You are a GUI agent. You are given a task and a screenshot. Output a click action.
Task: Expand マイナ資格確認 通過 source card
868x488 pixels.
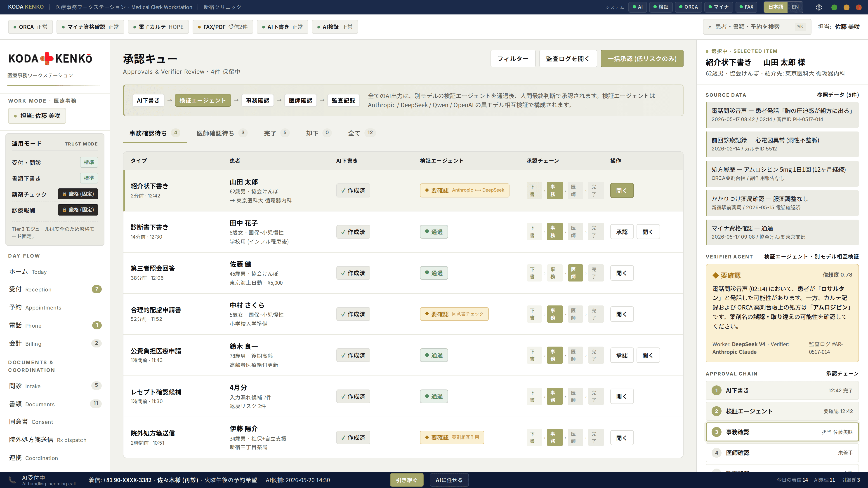pyautogui.click(x=782, y=232)
